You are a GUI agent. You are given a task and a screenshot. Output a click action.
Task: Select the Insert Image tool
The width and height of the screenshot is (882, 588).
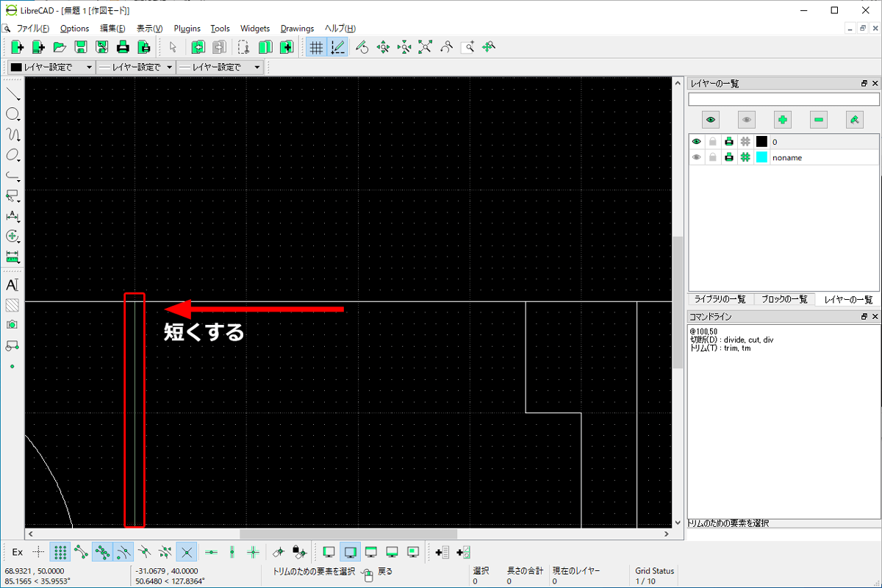[x=12, y=324]
